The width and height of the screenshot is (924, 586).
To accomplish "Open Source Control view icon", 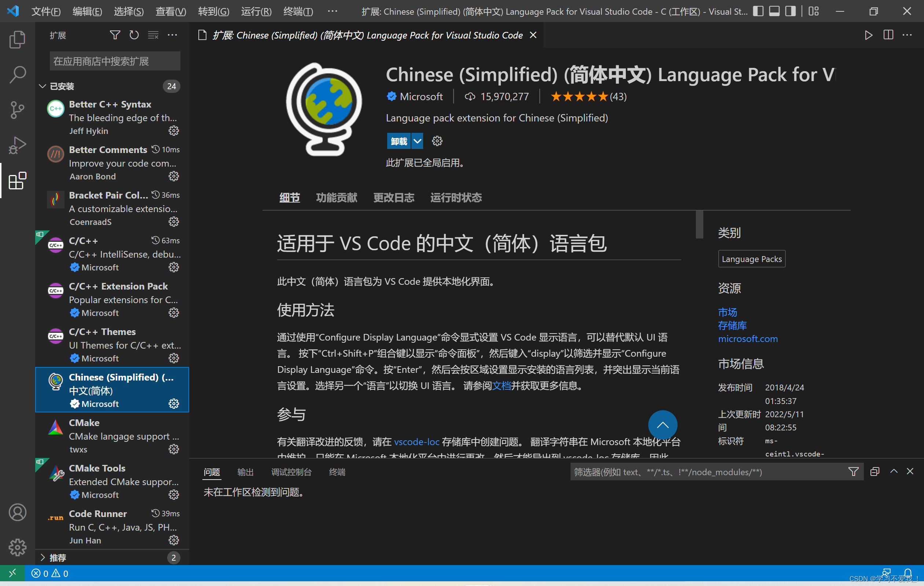I will 17,110.
